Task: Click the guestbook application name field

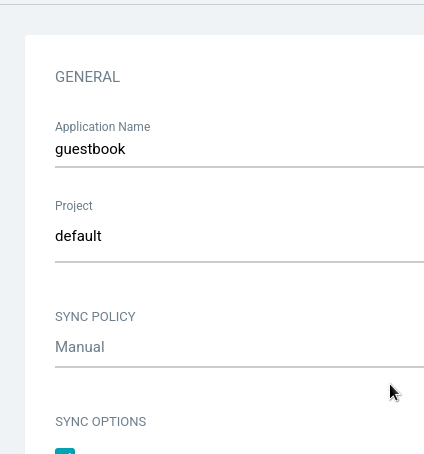Action: (x=239, y=149)
